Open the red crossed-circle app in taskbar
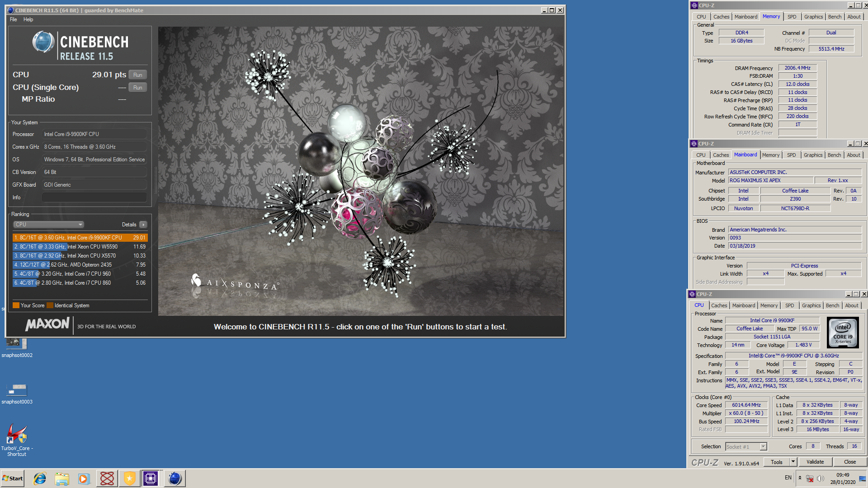Screen dimensions: 868x488 tap(107, 479)
